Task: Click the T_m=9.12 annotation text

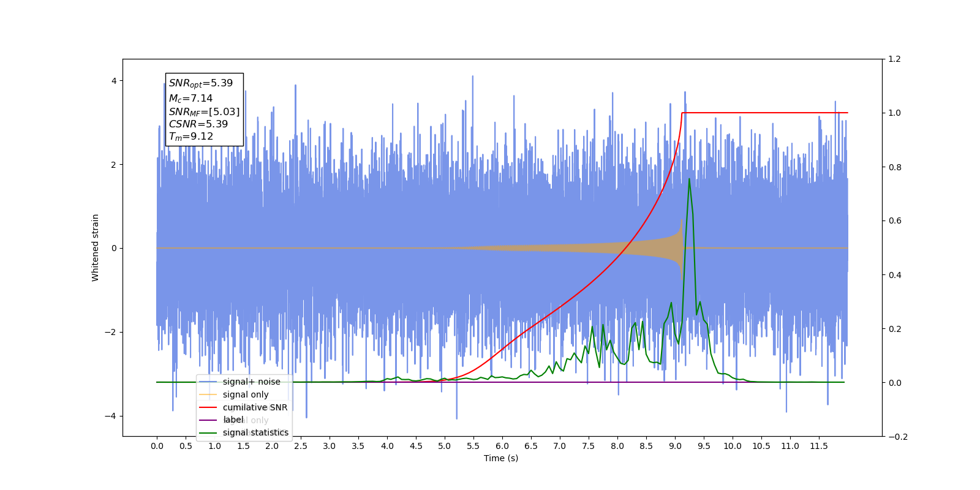Action: [x=191, y=137]
